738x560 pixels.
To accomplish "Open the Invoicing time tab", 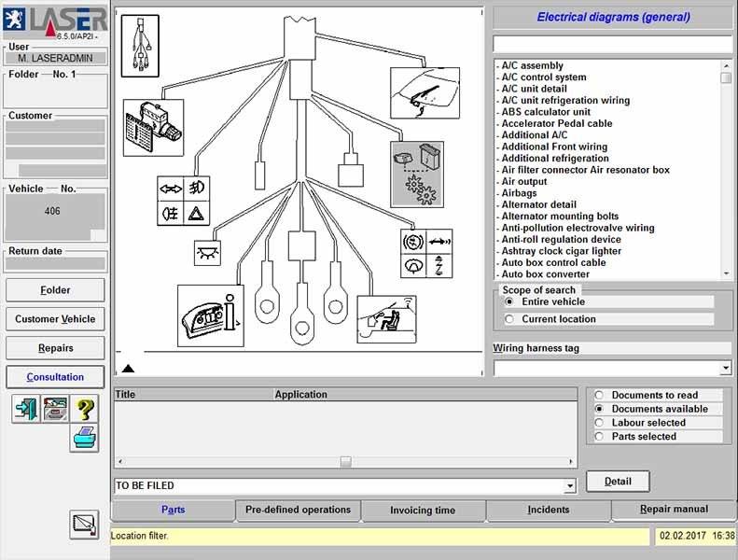I will click(423, 511).
